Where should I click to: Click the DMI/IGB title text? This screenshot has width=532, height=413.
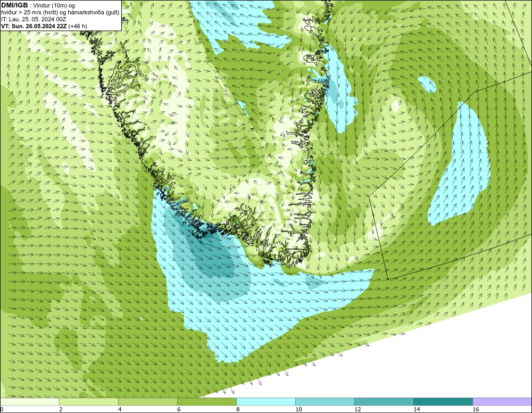tap(14, 5)
